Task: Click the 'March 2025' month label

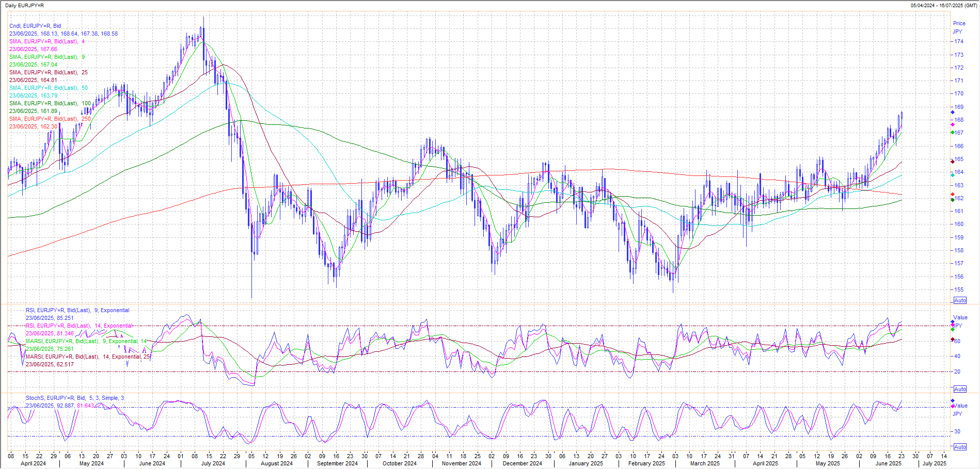Action: (705, 463)
